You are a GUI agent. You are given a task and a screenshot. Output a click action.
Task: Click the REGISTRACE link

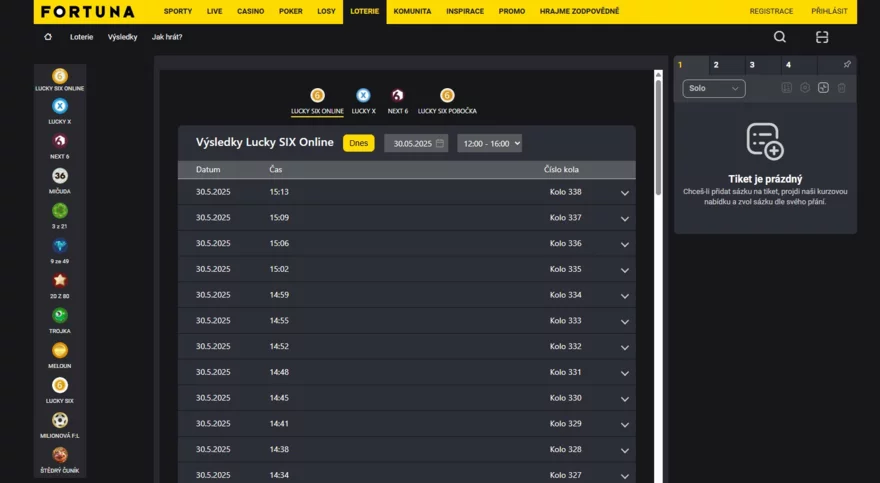point(771,11)
